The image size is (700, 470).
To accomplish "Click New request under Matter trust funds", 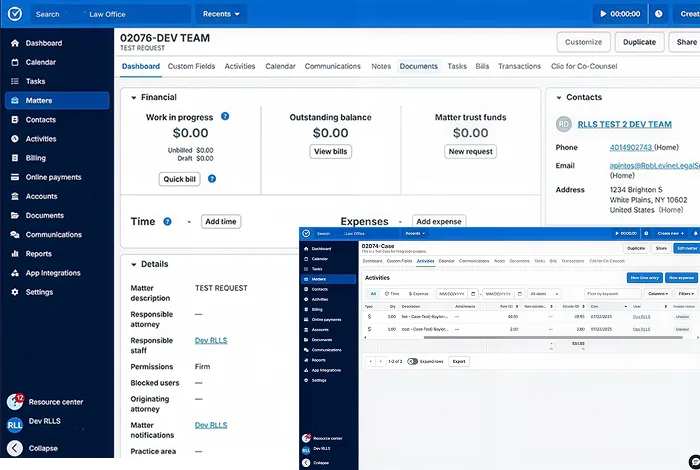I will (471, 151).
